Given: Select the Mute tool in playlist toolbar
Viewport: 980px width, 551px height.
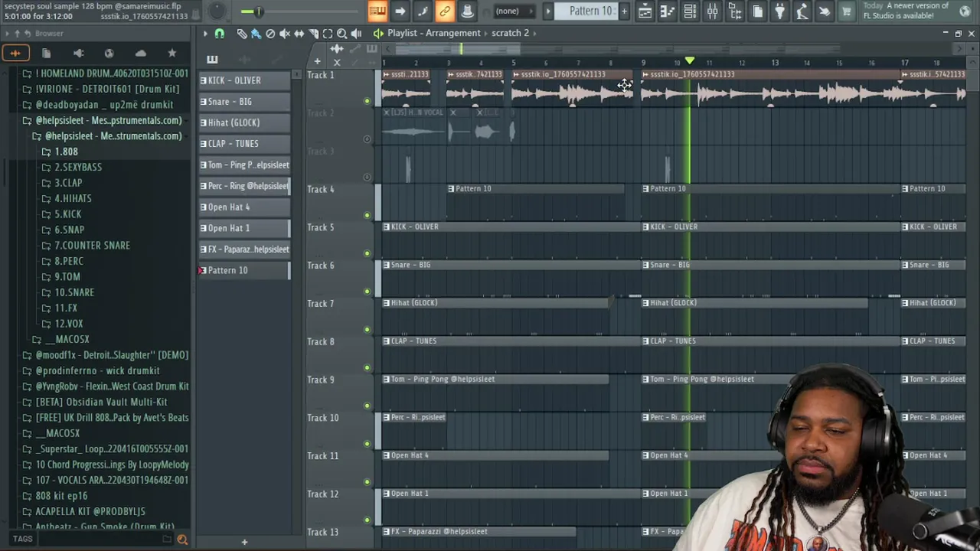Looking at the screenshot, I should (x=285, y=34).
